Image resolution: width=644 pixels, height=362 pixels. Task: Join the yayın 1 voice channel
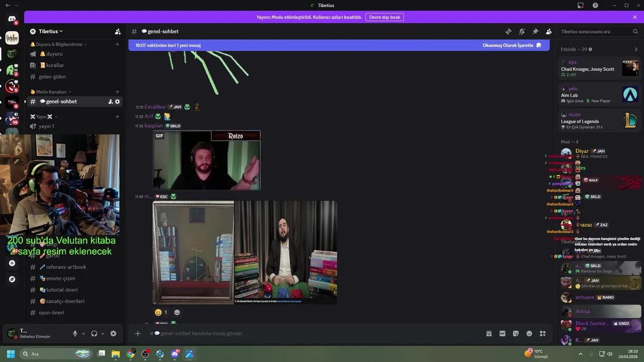pyautogui.click(x=75, y=126)
